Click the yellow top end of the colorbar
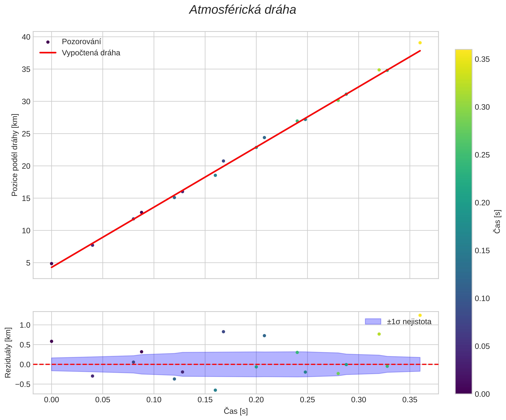Screen dimensions: 506x420 click(463, 52)
